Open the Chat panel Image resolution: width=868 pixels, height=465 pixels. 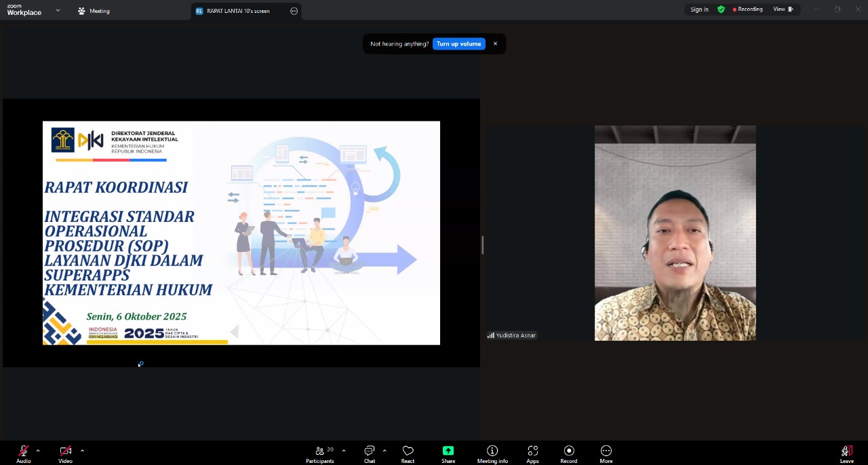[x=370, y=453]
